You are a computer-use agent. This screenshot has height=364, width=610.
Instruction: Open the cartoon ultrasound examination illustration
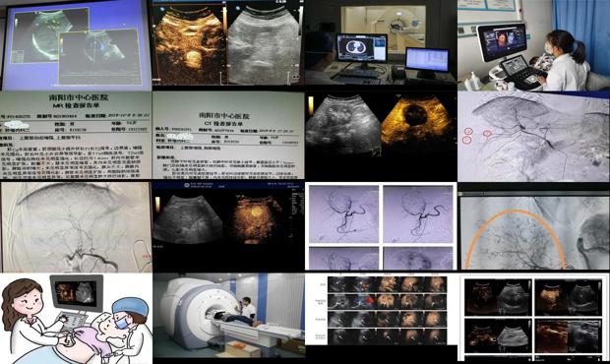76,319
